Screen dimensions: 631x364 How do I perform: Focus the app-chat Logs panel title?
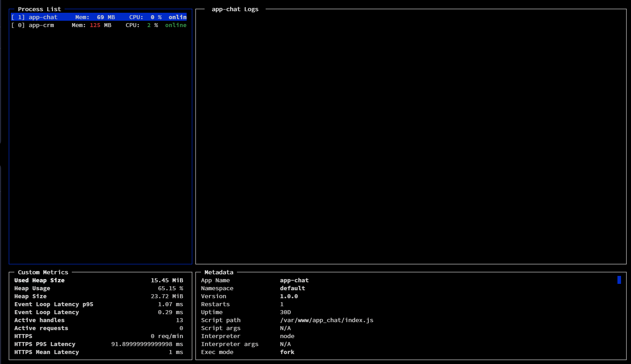[x=235, y=9]
